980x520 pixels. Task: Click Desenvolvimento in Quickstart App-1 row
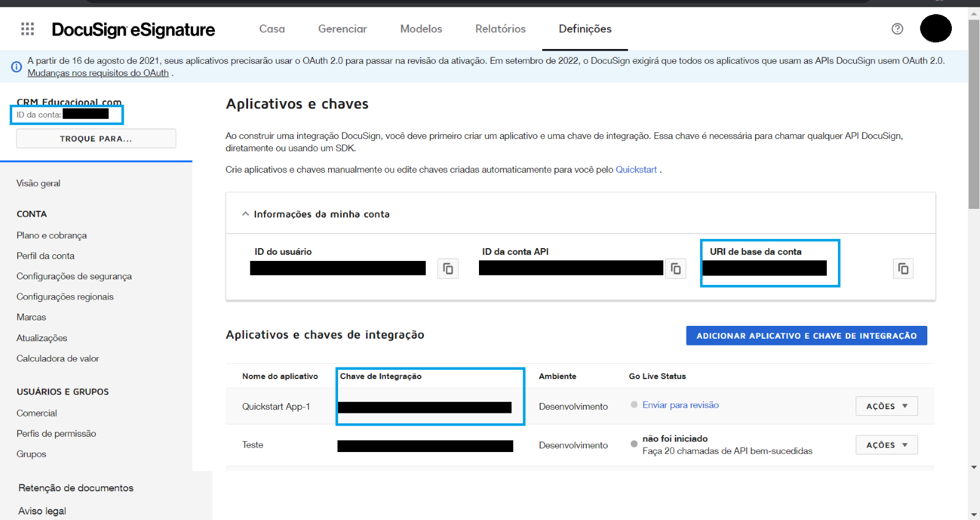click(573, 407)
